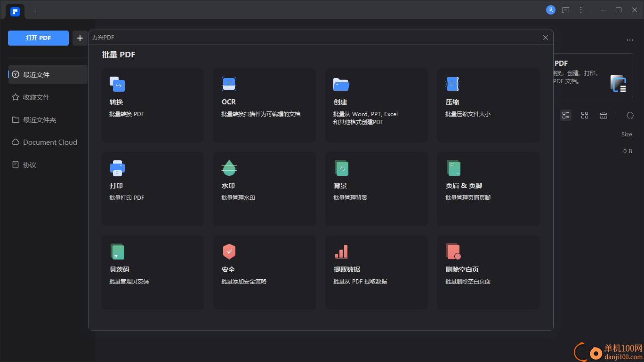Click the 批量管理页眉页脚 text
The height and width of the screenshot is (362, 644).
coord(468,198)
